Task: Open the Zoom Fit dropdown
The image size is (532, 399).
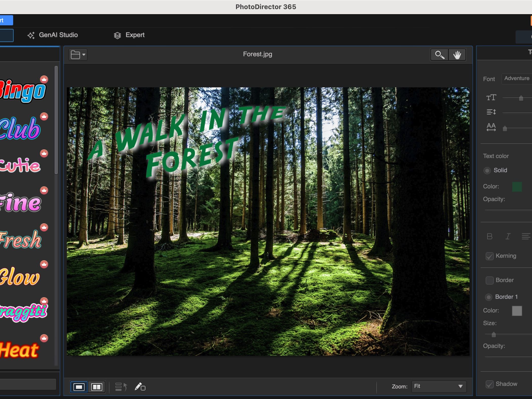Action: pos(439,386)
